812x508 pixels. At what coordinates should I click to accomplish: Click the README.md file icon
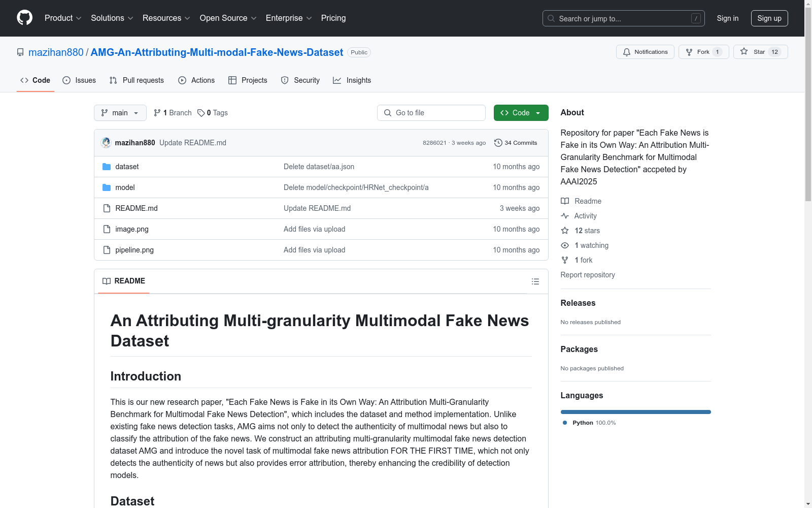coord(107,208)
